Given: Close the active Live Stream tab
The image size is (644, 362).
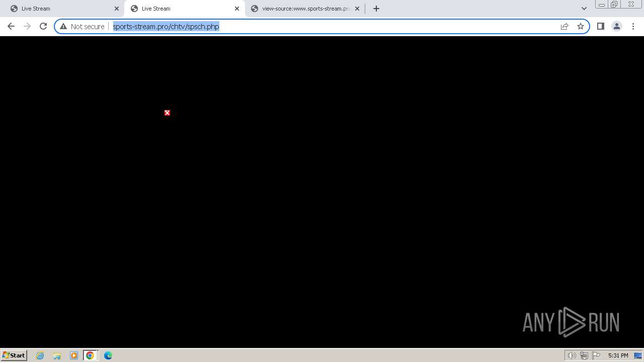Looking at the screenshot, I should (237, 9).
